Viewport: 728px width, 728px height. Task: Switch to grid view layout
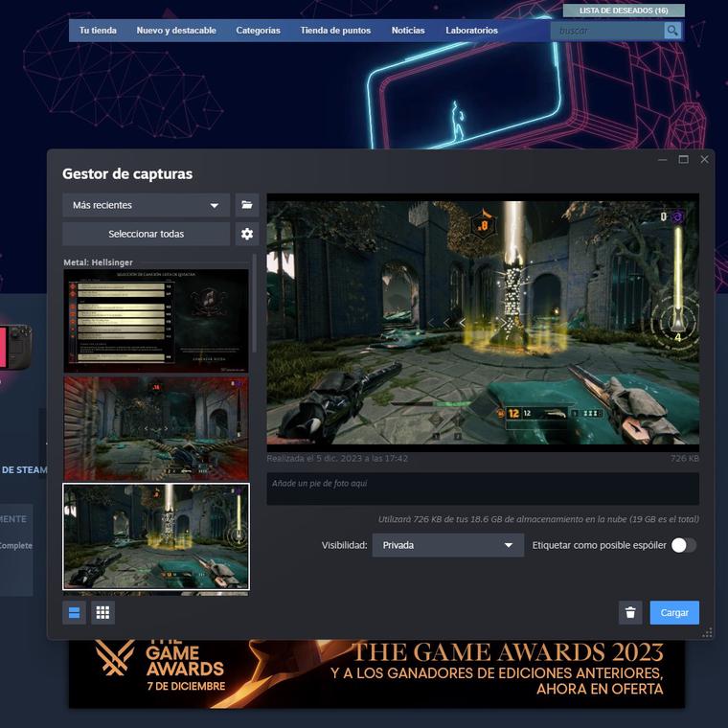click(x=102, y=613)
